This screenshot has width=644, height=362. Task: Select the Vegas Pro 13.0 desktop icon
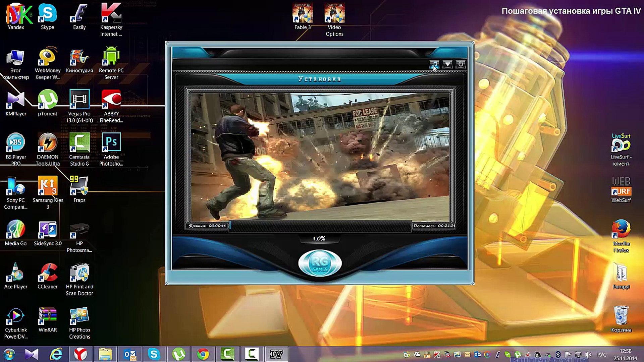tap(79, 106)
